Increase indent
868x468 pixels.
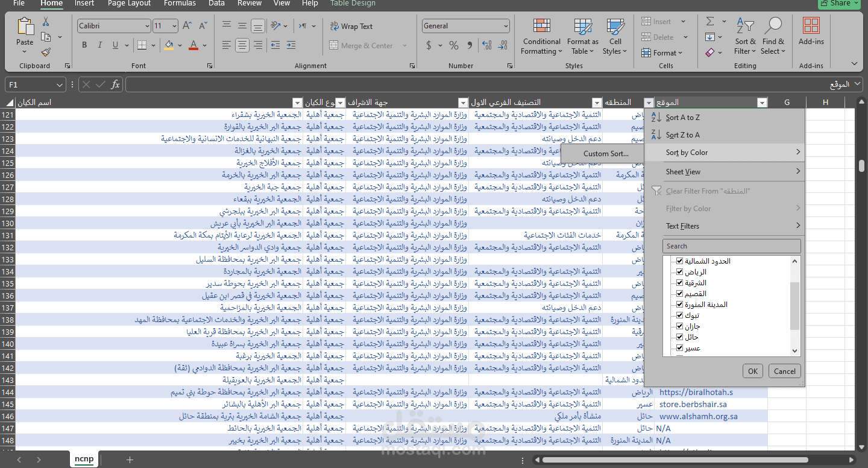(x=292, y=45)
